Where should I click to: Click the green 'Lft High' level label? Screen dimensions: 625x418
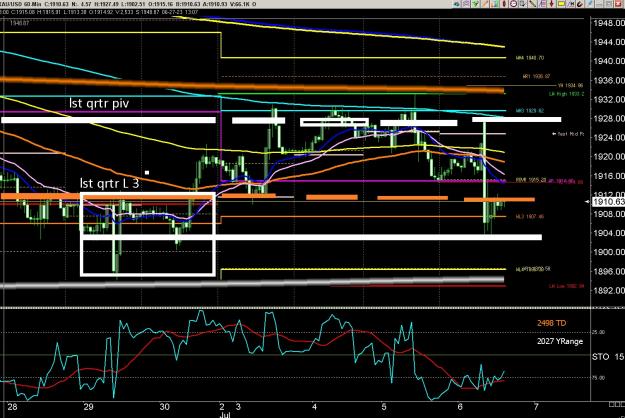(x=566, y=94)
